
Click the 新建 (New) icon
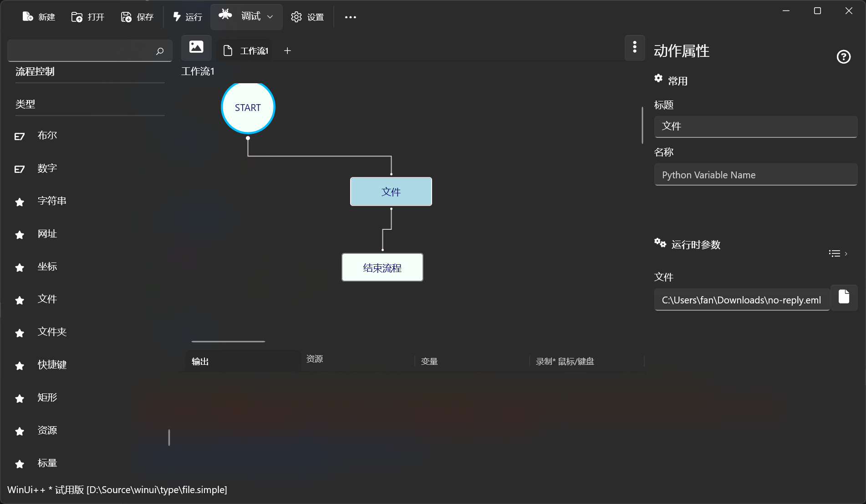point(27,16)
